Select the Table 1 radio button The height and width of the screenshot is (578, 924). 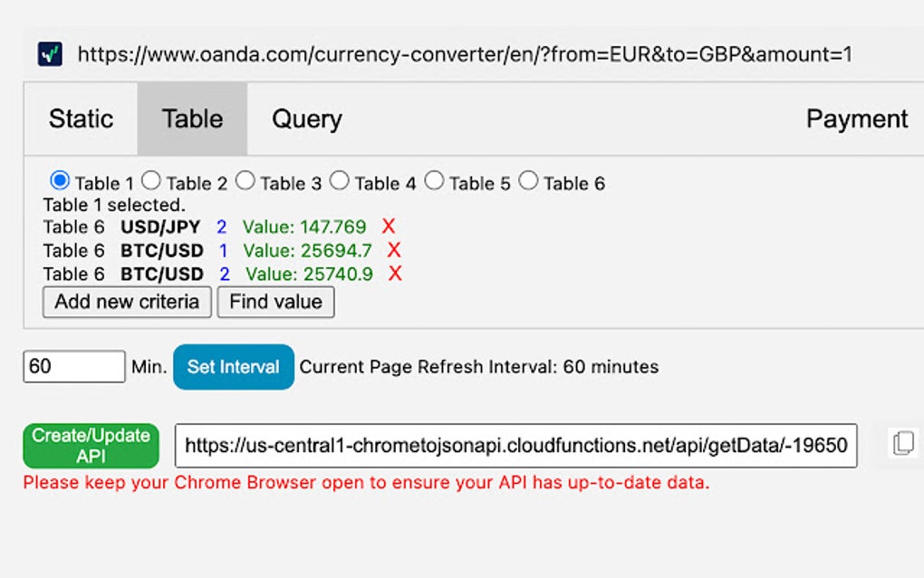pyautogui.click(x=60, y=181)
